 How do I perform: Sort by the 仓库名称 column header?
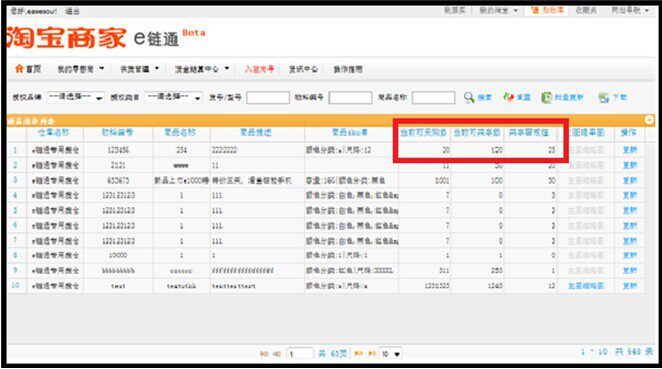click(x=53, y=133)
